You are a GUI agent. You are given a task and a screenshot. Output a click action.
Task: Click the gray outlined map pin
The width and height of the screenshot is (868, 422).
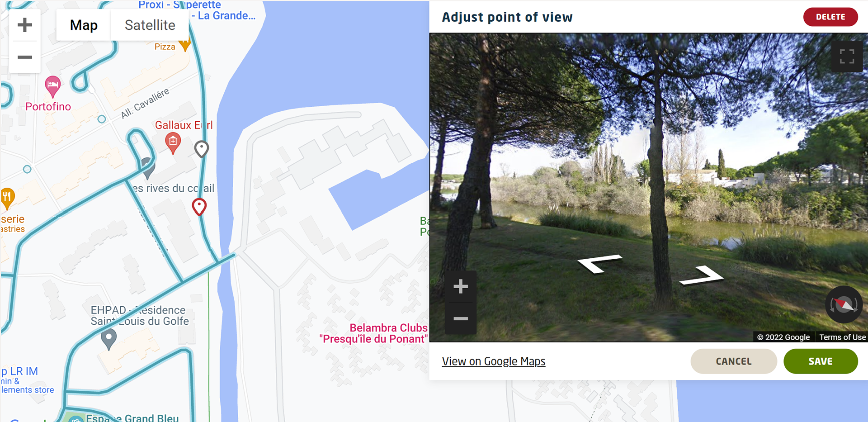coord(202,149)
